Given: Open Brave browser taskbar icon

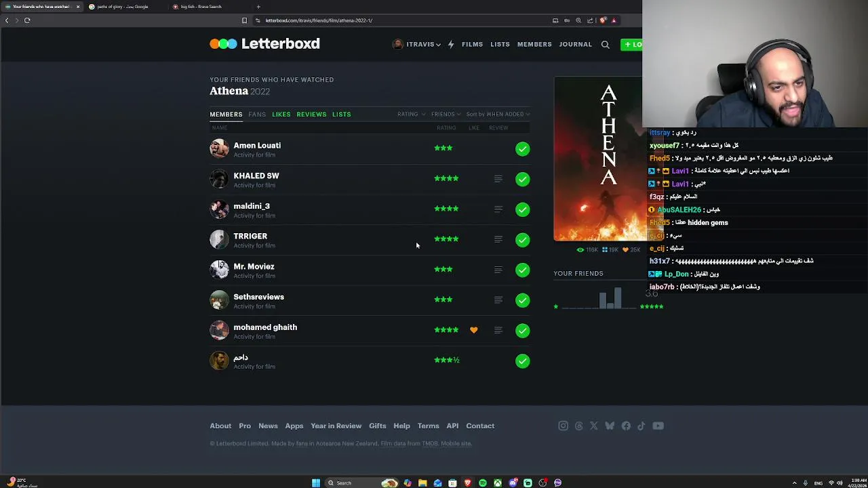Looking at the screenshot, I should point(467,483).
